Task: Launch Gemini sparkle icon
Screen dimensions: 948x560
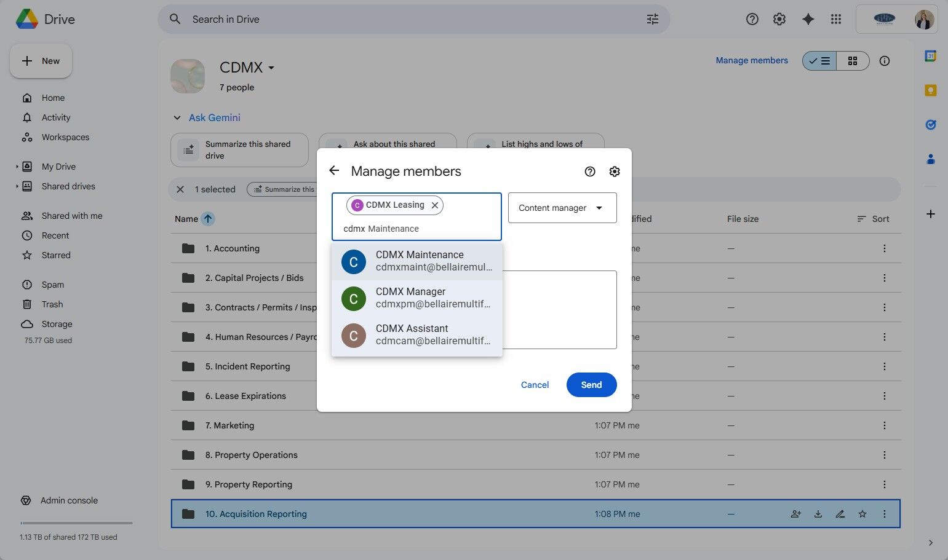Action: click(808, 19)
